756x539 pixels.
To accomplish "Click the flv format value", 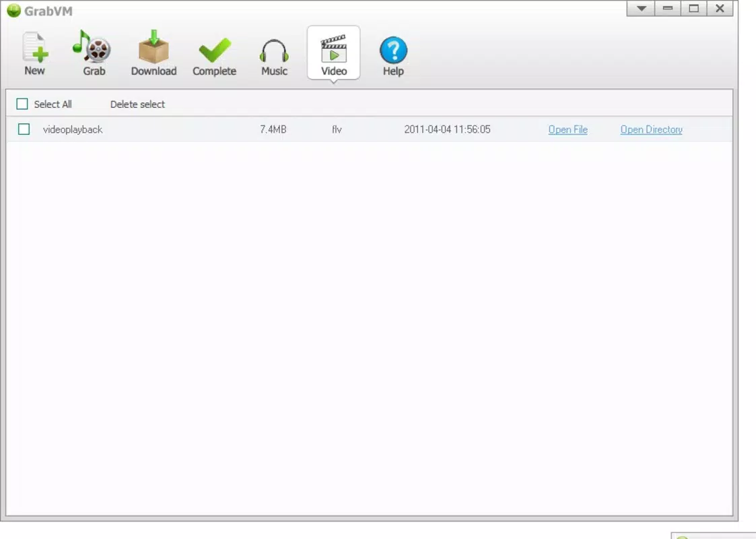I will (337, 129).
